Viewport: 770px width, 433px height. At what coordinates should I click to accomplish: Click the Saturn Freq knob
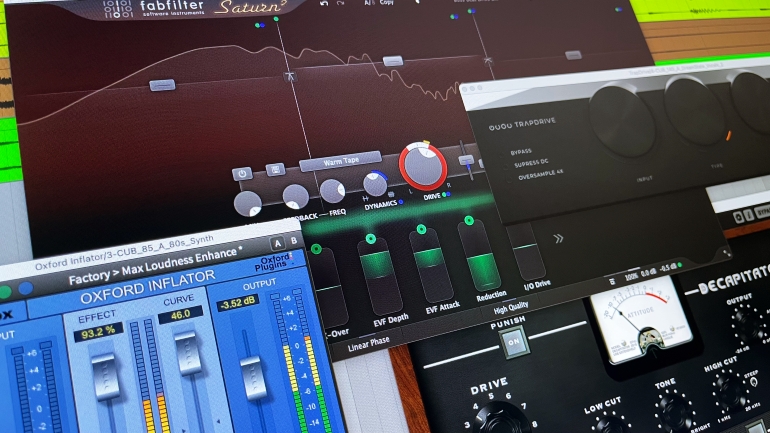pyautogui.click(x=332, y=191)
